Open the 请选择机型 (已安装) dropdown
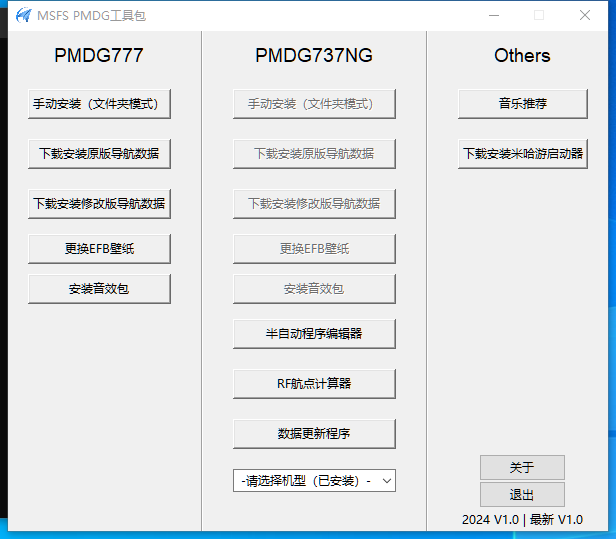 pos(314,480)
